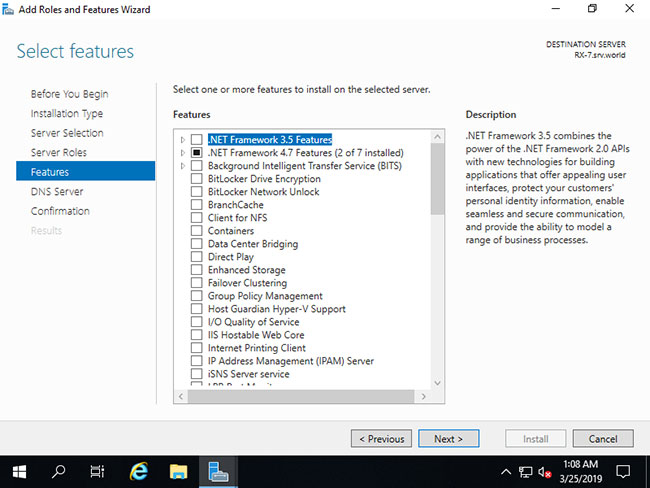Screen dimensions: 650x488
Task: Enable the Failover Clustering checkbox
Action: [196, 283]
